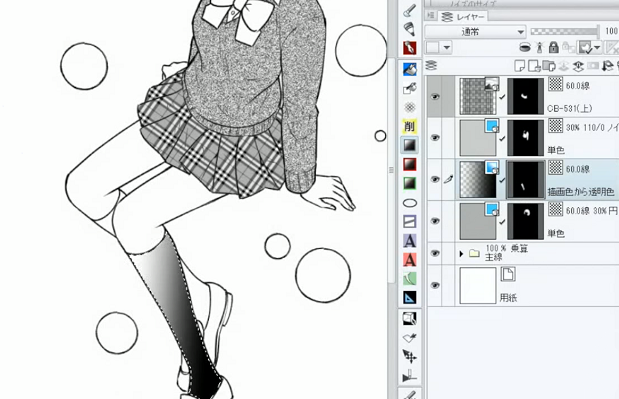Click the tone icon on CB-531(上) layer
Screen dimensions: 619x399
coord(555,84)
